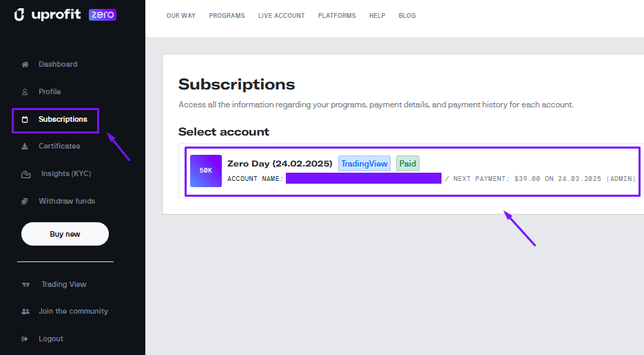Click the Profile user icon

coord(25,92)
